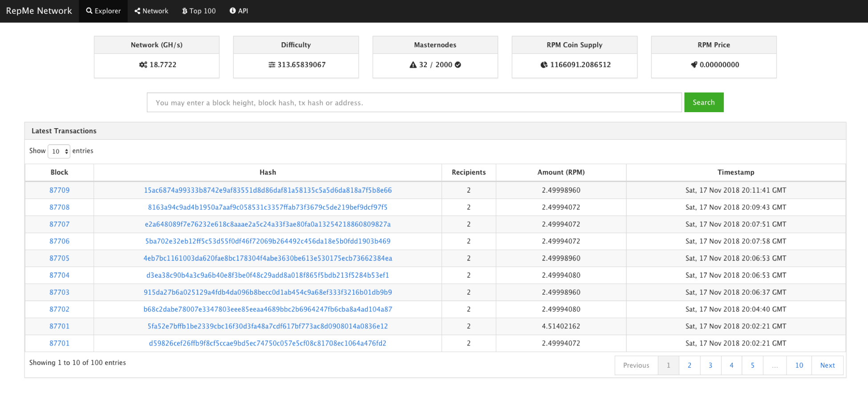Focus the block hash search field
Image resolution: width=868 pixels, height=393 pixels.
[414, 103]
